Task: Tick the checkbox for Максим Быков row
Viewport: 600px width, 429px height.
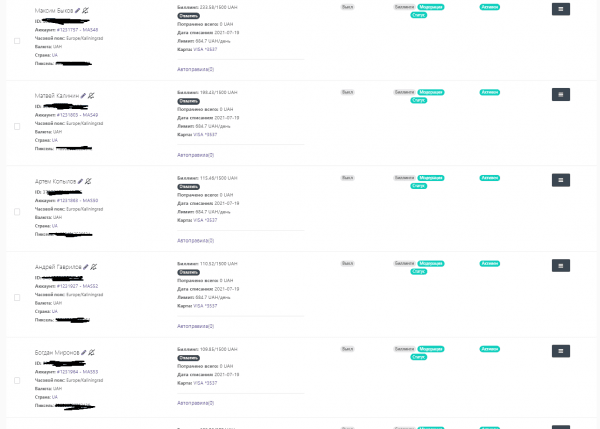Action: [x=17, y=41]
